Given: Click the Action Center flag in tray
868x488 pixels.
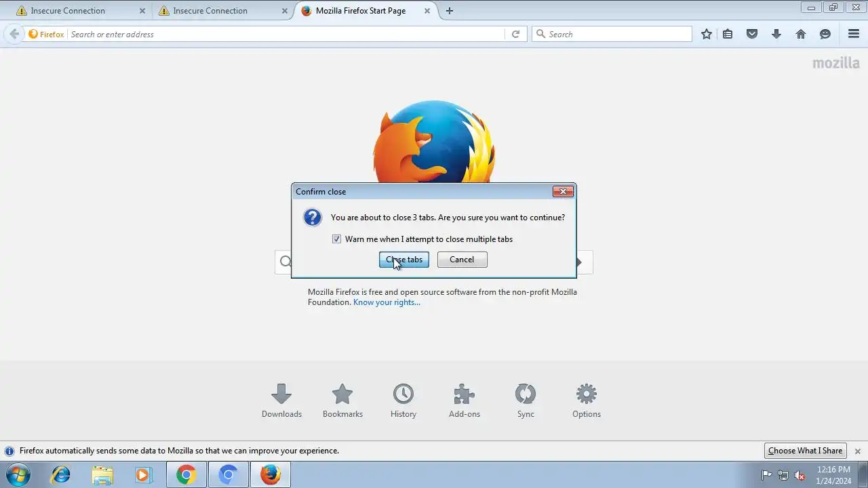Looking at the screenshot, I should [767, 475].
